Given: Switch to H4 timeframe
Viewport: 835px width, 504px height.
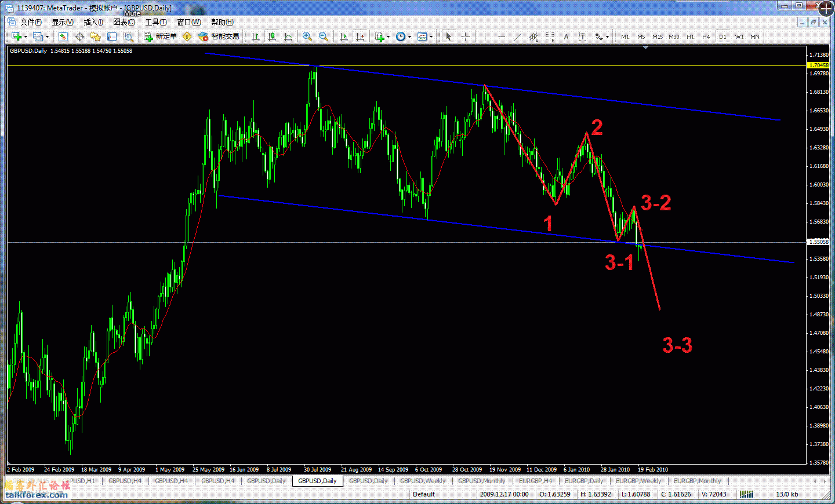Looking at the screenshot, I should (706, 36).
